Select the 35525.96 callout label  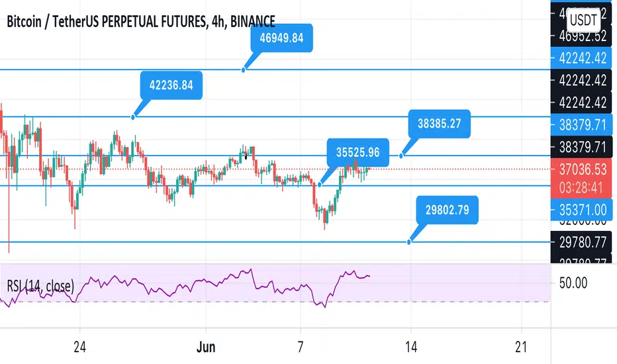coord(357,152)
